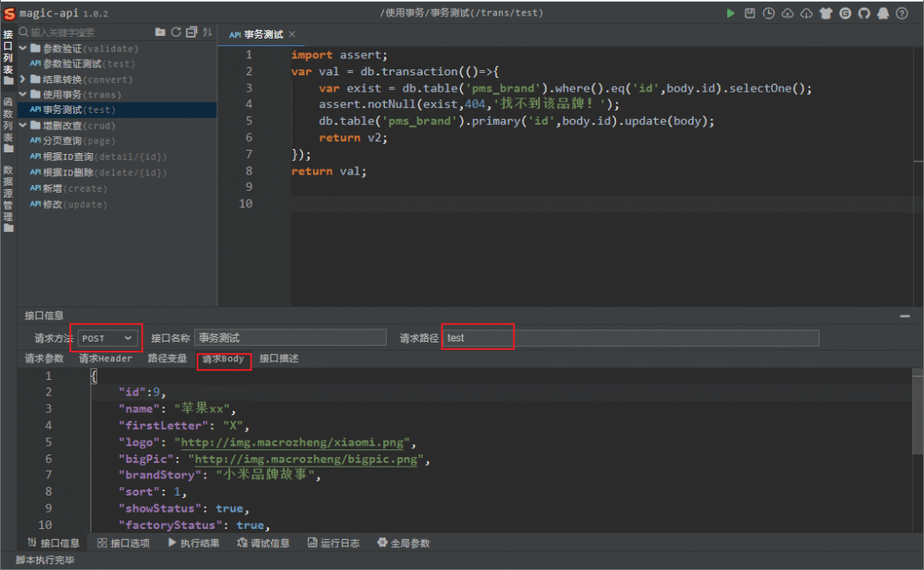
Task: Switch to the 请求参数 tab
Action: click(x=44, y=359)
